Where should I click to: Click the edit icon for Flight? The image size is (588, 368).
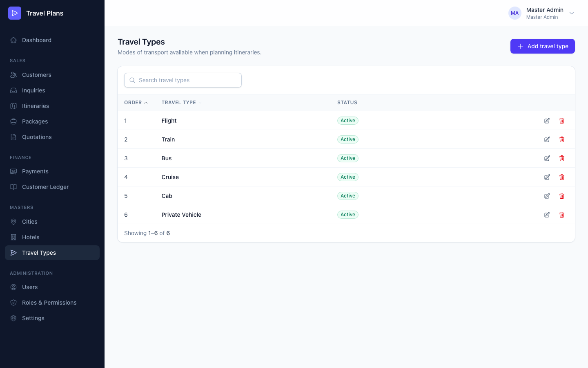point(547,121)
